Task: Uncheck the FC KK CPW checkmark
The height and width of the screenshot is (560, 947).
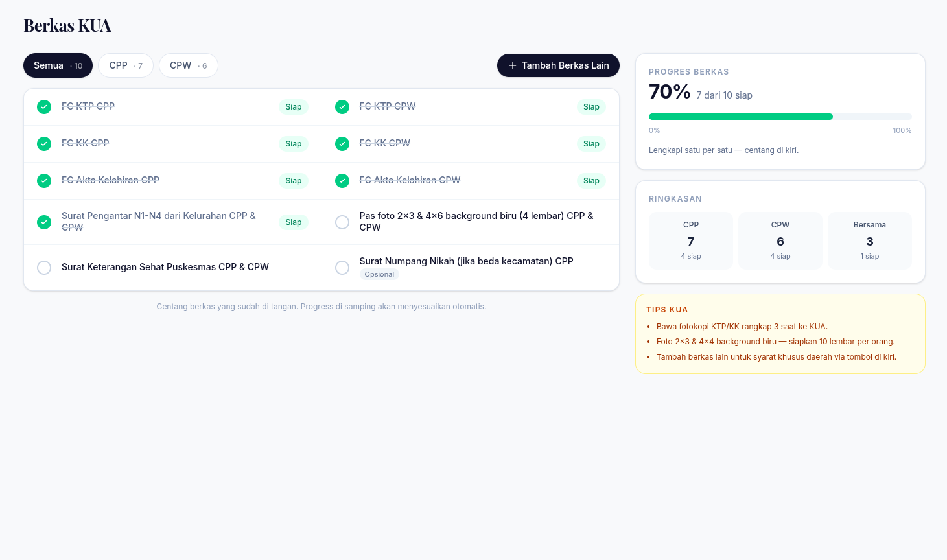Action: coord(342,144)
